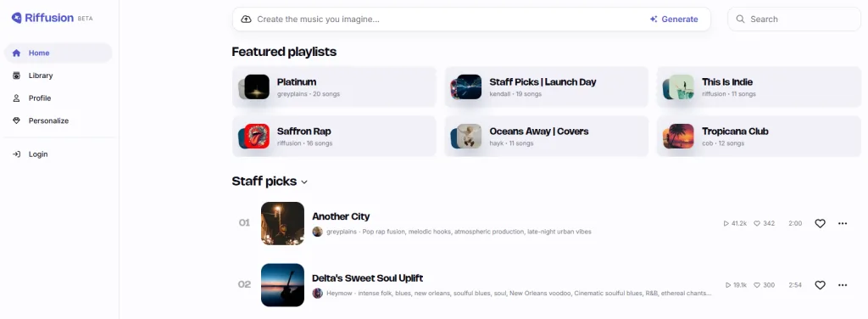This screenshot has width=868, height=319.
Task: Focus the Search input field
Action: tap(793, 20)
